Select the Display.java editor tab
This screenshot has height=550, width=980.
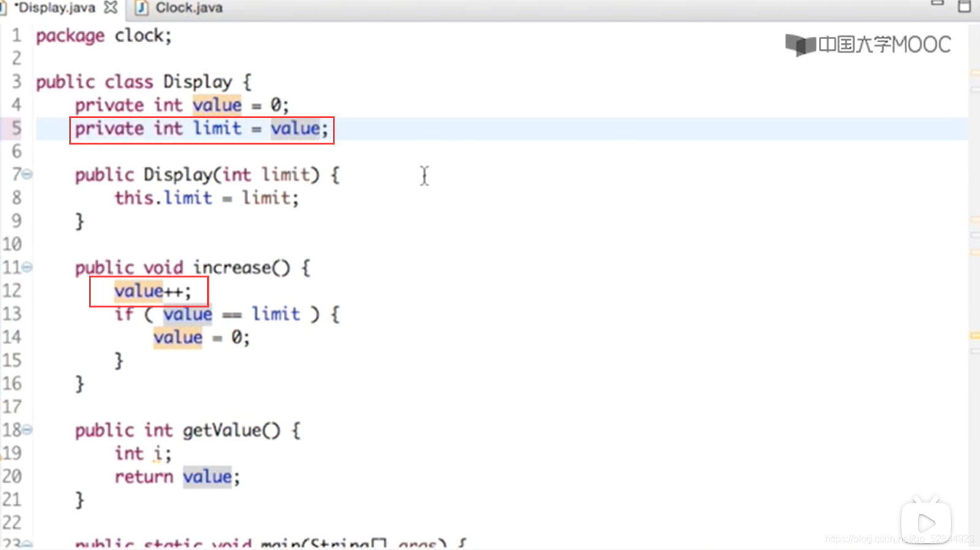tap(55, 8)
